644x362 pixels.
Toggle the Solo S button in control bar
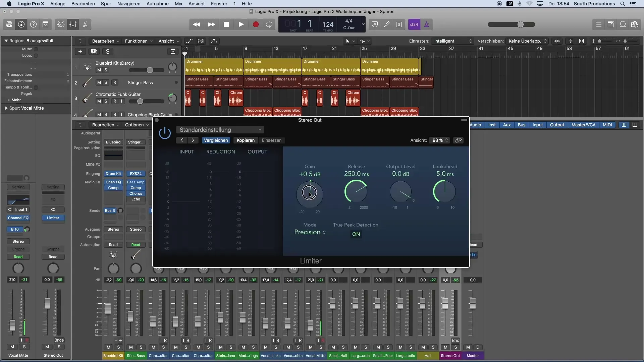[x=399, y=24]
